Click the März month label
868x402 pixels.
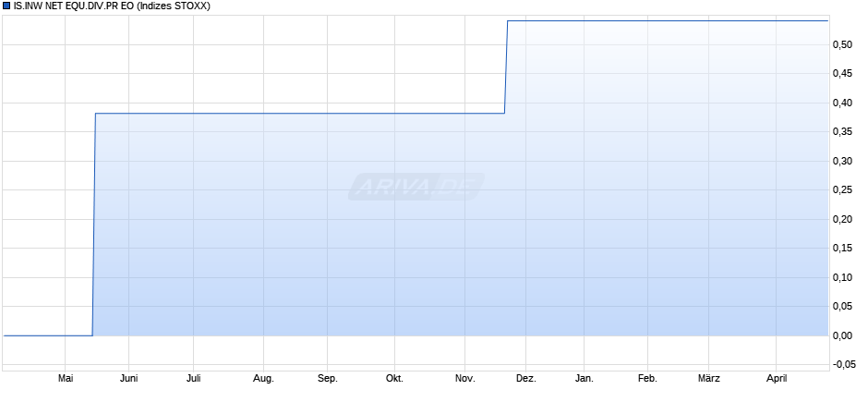tap(709, 379)
